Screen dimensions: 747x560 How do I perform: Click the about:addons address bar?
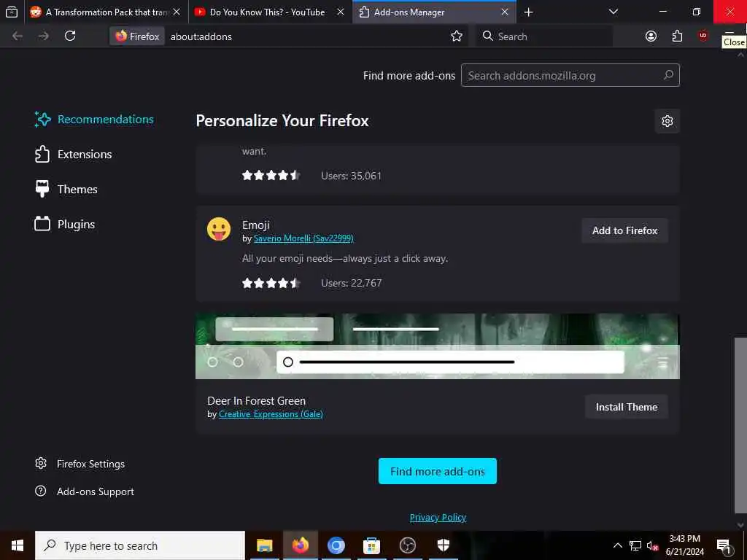(x=305, y=36)
